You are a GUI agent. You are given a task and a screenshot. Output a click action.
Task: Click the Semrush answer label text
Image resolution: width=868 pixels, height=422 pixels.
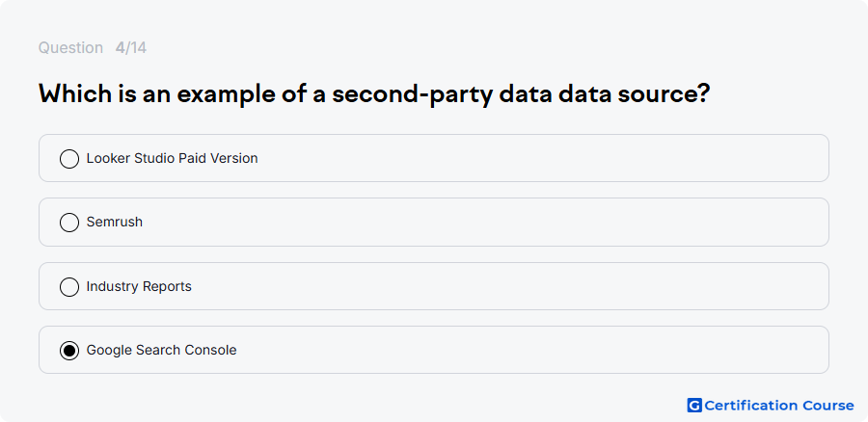tap(115, 222)
